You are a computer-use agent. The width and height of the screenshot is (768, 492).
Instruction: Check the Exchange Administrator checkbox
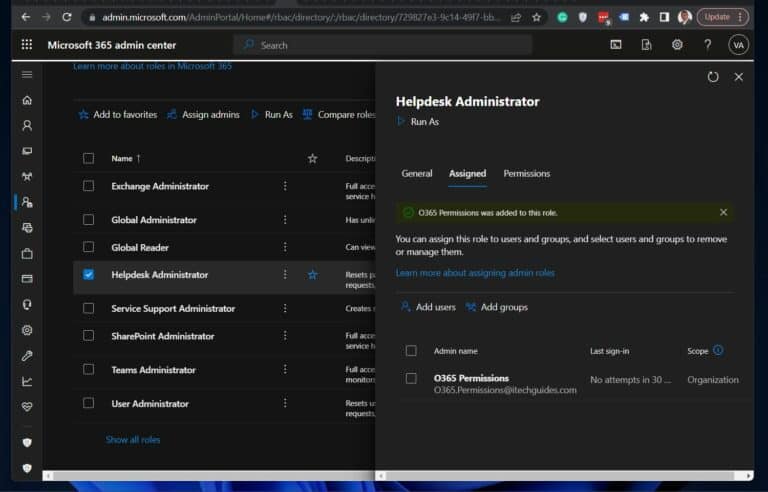(x=88, y=186)
